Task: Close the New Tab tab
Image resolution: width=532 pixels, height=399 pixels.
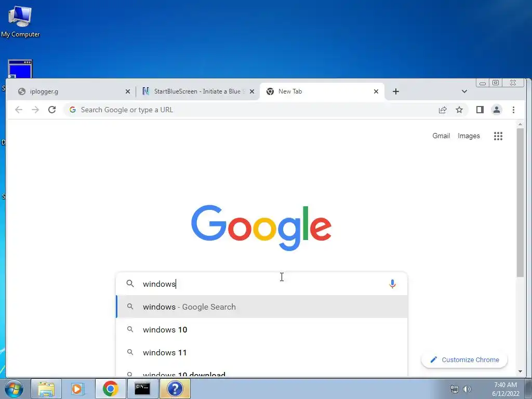Action: tap(376, 91)
